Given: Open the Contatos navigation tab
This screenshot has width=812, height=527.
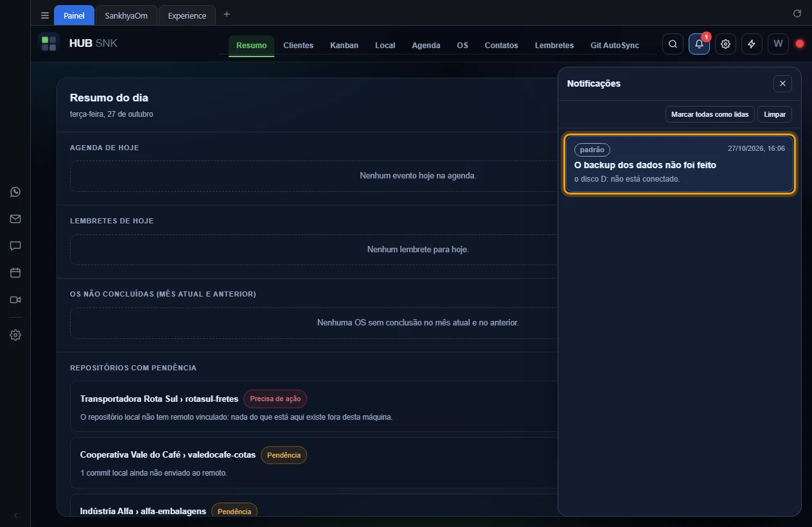Looking at the screenshot, I should 501,46.
